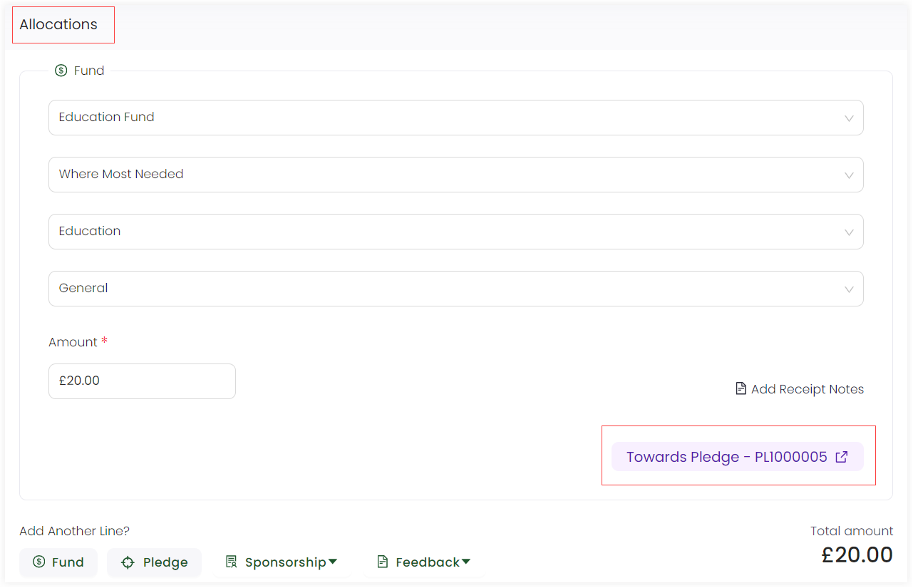Click the Amount field showing £20.00
The width and height of the screenshot is (913, 588).
click(142, 381)
